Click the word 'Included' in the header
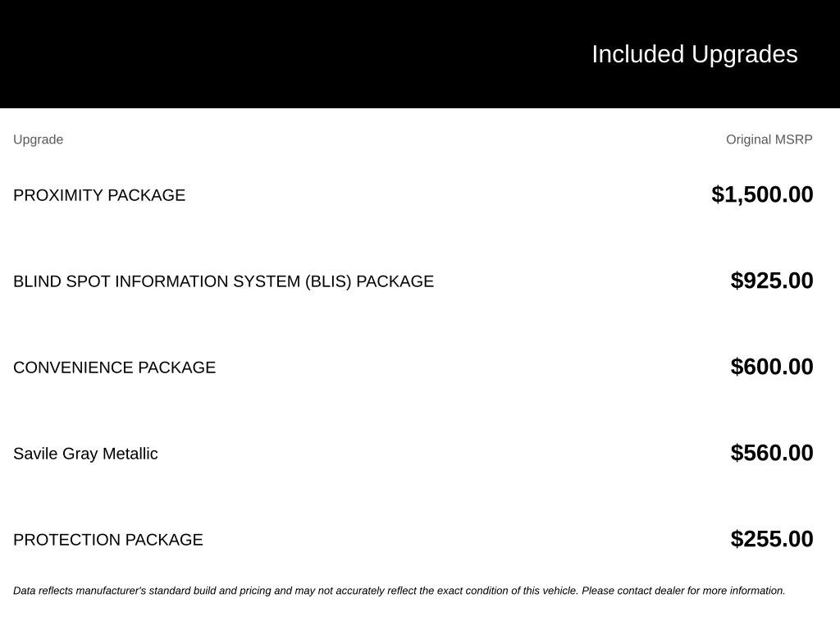Screen dimensions: 840x630 coord(638,55)
